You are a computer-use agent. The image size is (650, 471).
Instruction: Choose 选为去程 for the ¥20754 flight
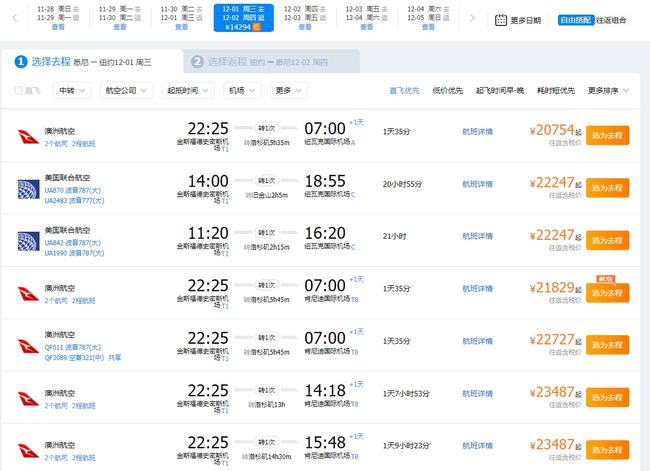coord(607,136)
